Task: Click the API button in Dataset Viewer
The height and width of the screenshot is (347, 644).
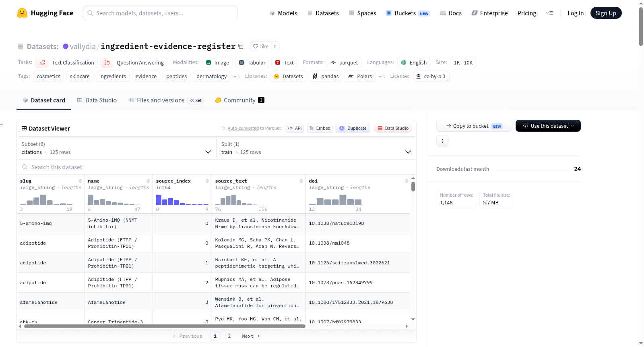Action: [295, 128]
